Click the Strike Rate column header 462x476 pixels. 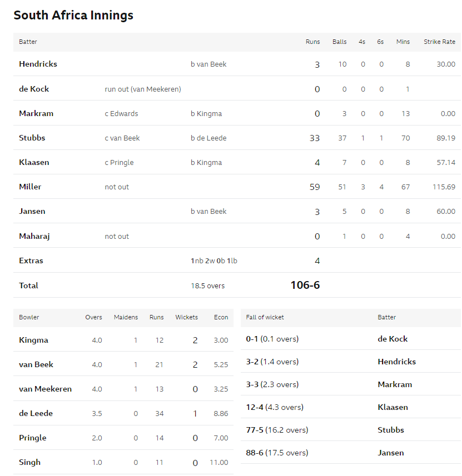440,42
